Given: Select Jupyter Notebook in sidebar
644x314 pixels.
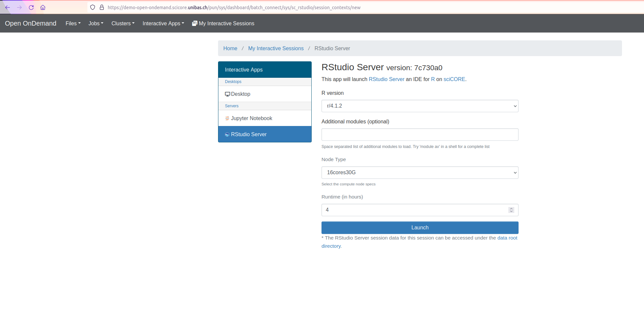Looking at the screenshot, I should coord(251,118).
